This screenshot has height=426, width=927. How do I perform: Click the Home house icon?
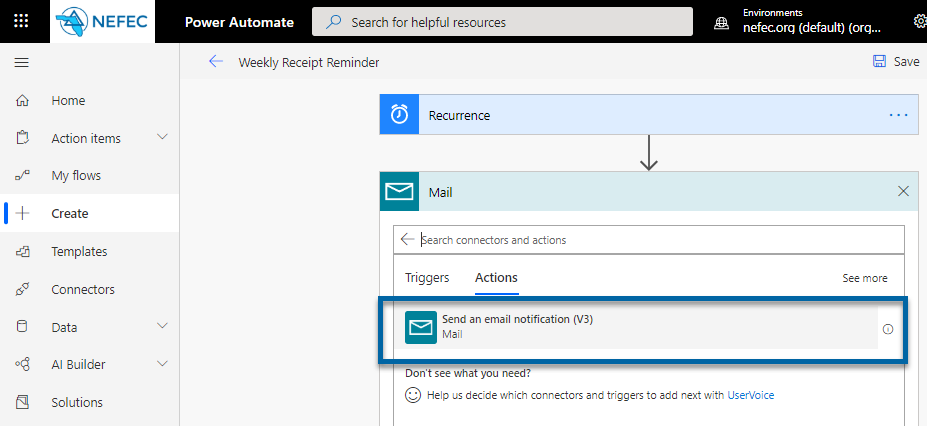click(22, 100)
